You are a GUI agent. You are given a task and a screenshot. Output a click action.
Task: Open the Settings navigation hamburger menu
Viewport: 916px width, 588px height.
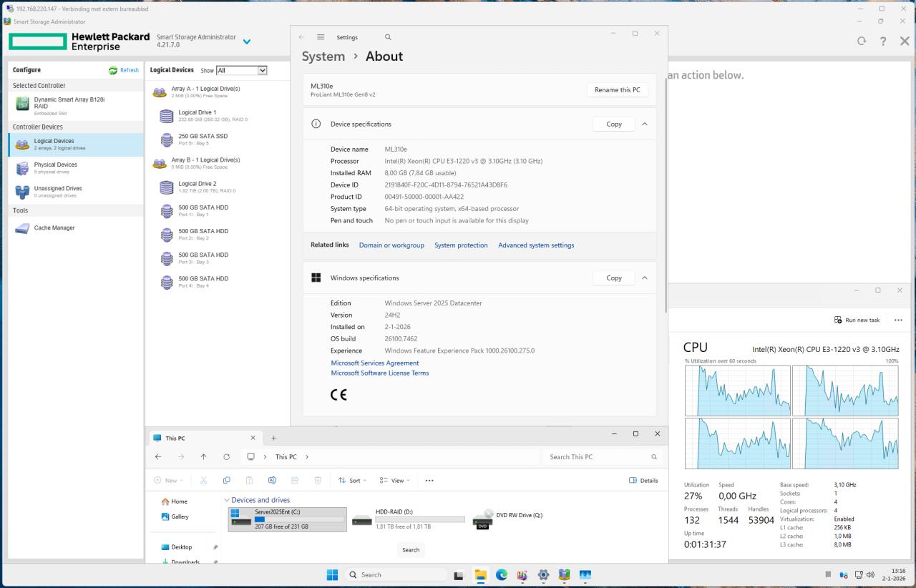pyautogui.click(x=321, y=37)
